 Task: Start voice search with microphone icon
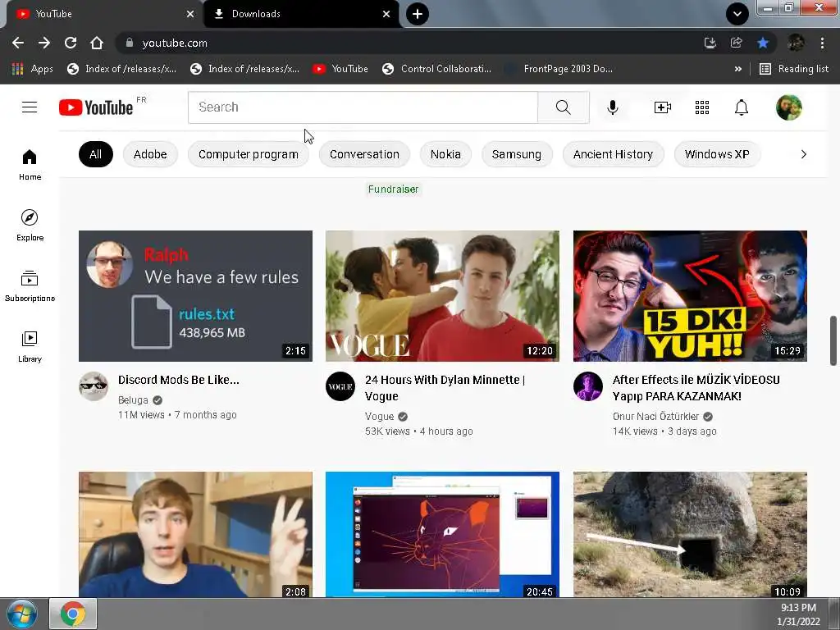click(x=612, y=107)
